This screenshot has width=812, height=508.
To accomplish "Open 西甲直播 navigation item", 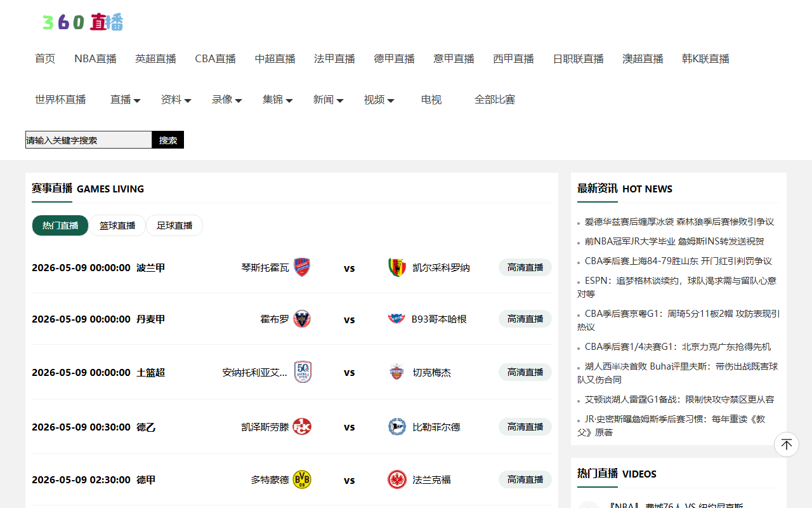I will pyautogui.click(x=514, y=58).
